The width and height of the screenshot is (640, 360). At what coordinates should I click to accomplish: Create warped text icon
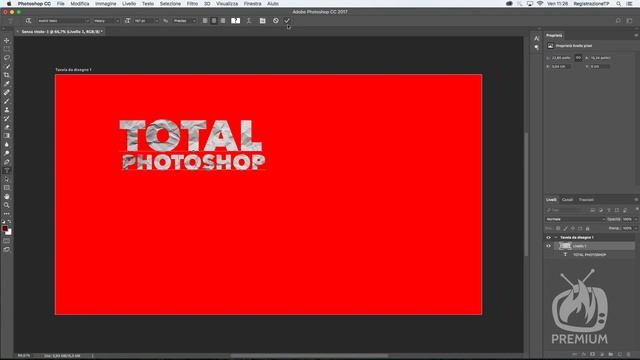pos(249,20)
